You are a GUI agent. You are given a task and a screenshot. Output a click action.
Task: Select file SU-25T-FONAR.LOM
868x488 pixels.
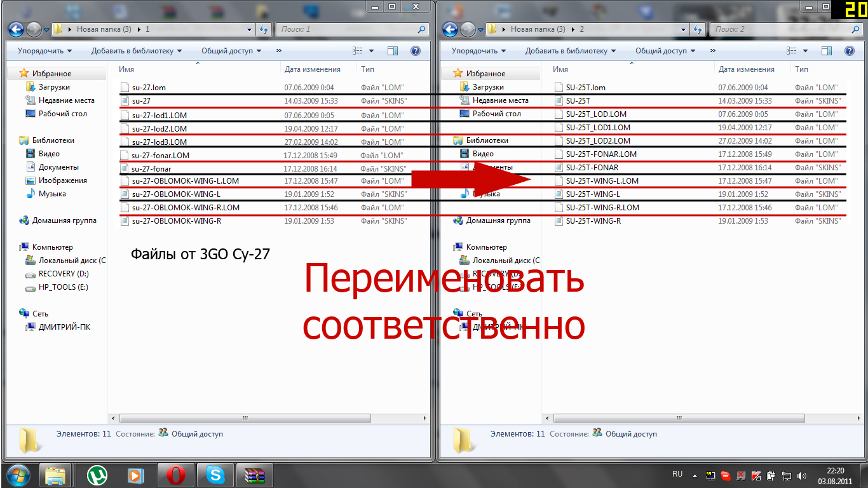pyautogui.click(x=600, y=154)
